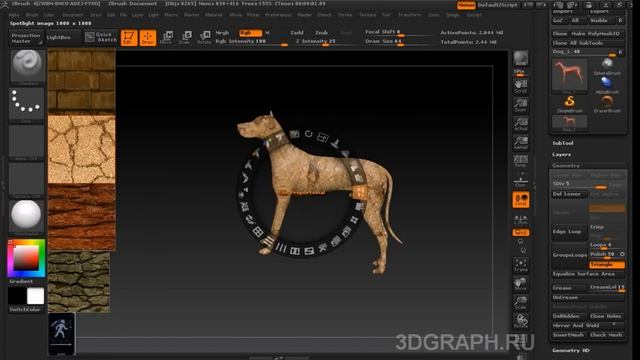Toggle the Persp perspective button
640x360 pixels.
pyautogui.click(x=520, y=161)
